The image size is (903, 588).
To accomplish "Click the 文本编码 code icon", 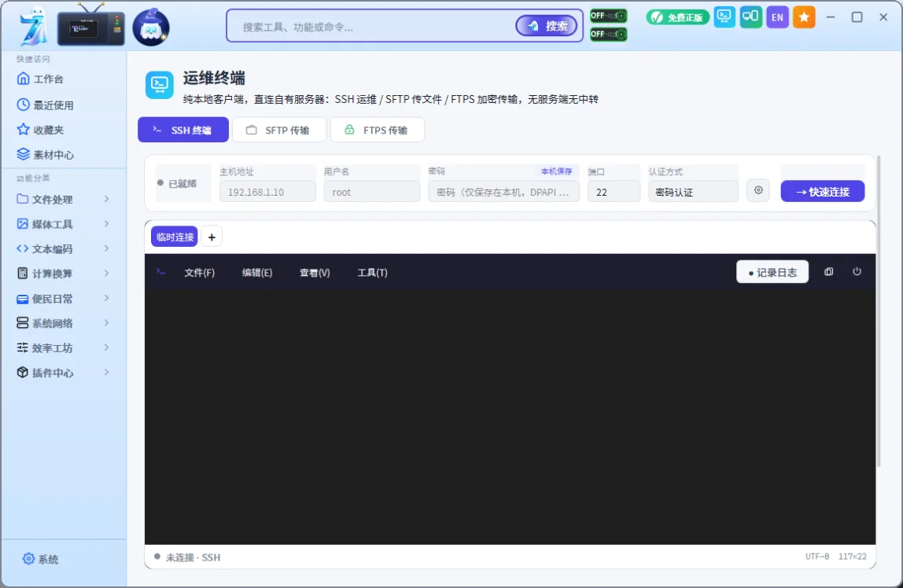I will pyautogui.click(x=23, y=248).
